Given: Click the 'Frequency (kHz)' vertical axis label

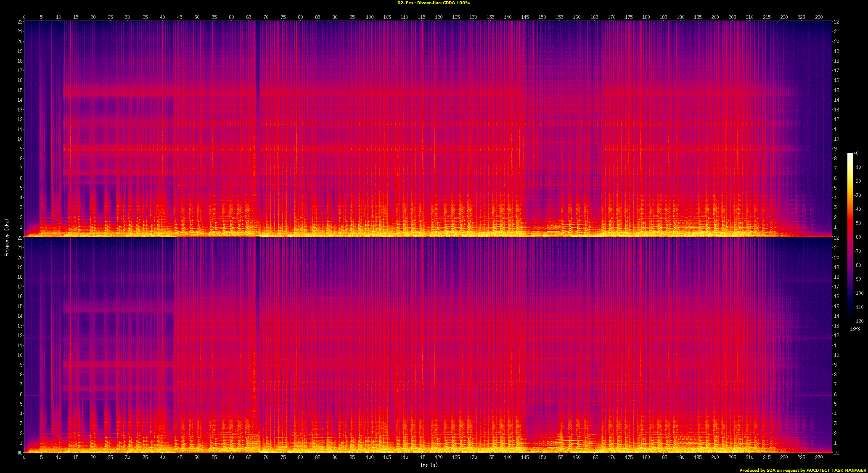Looking at the screenshot, I should 7,237.
